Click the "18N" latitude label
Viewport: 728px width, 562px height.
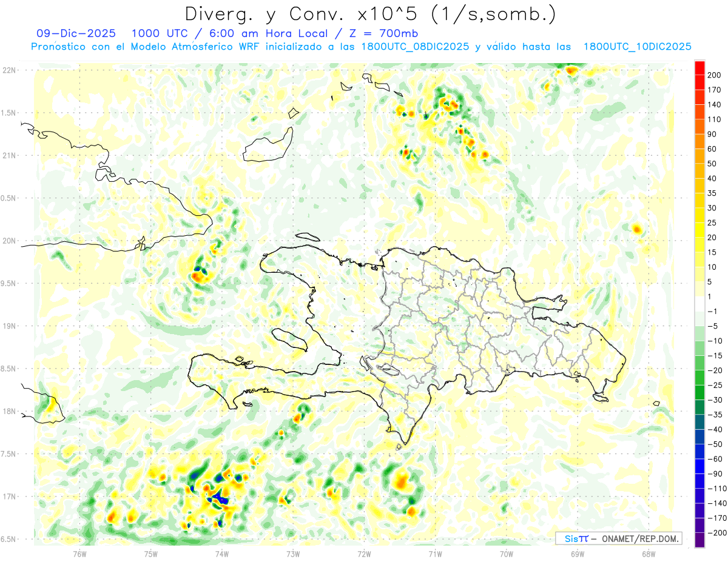tap(10, 411)
